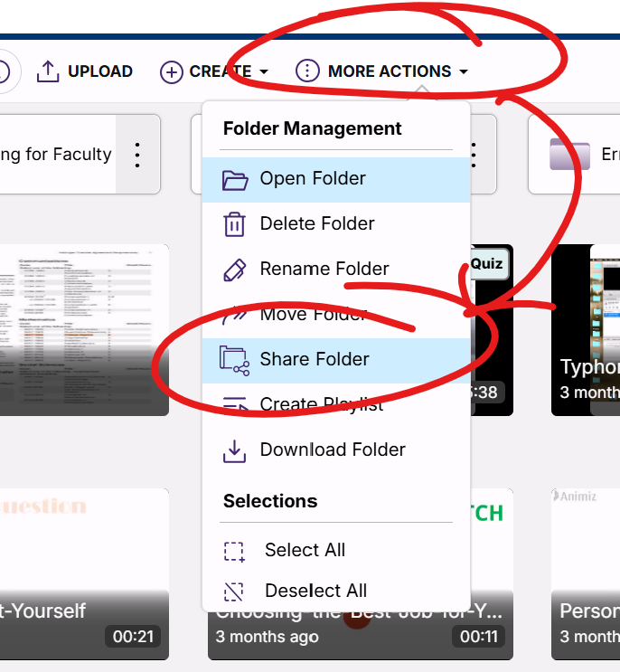
Task: Click the Select All dashed-square icon
Action: 234,552
